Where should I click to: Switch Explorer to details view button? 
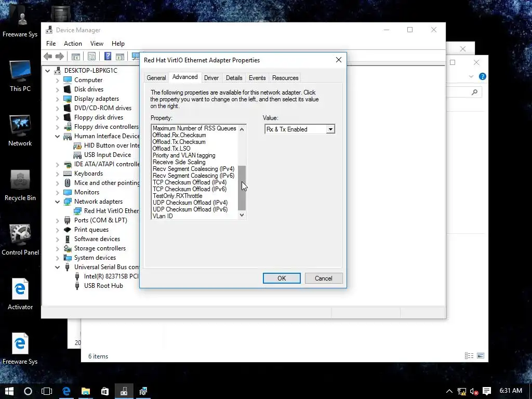pyautogui.click(x=469, y=355)
